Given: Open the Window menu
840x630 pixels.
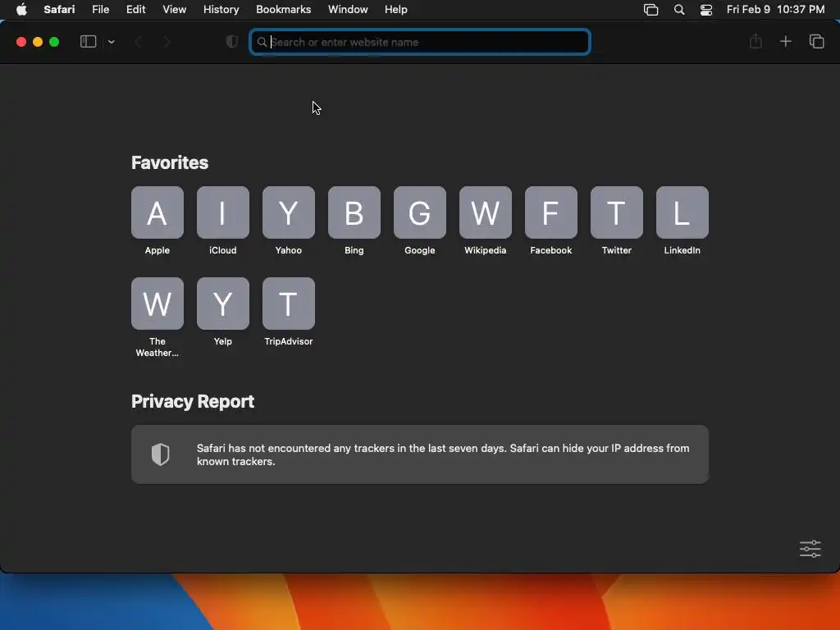Looking at the screenshot, I should pos(348,10).
